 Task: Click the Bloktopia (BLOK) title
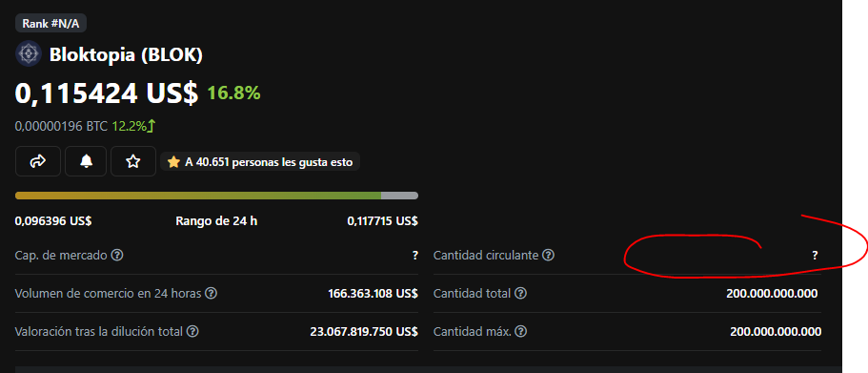[126, 54]
